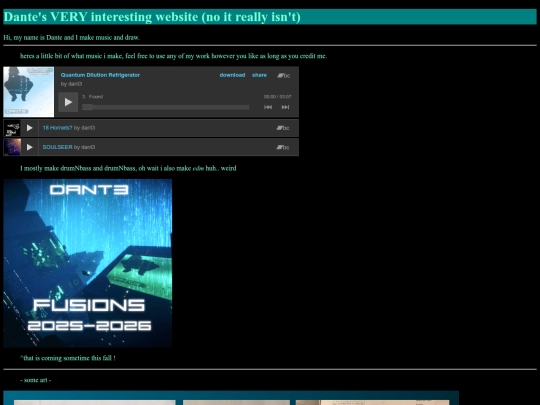Click the text '^that is coming sometime this fall !'
This screenshot has height=405, width=540.
click(68, 358)
